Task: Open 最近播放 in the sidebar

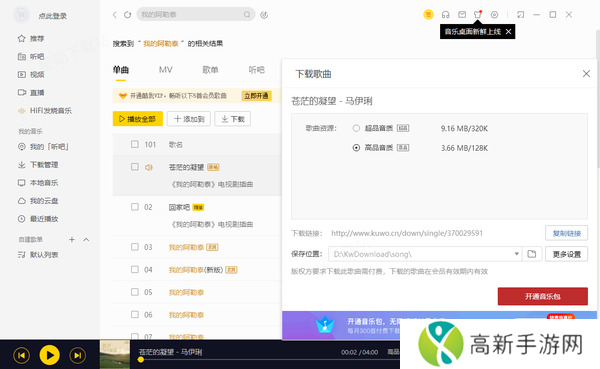Action: [38, 219]
